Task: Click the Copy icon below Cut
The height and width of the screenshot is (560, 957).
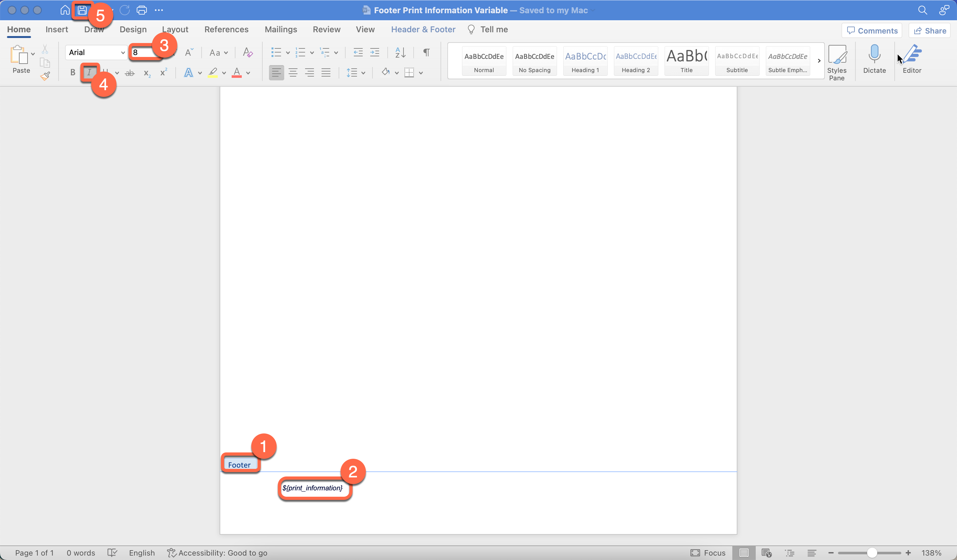Action: (x=45, y=63)
